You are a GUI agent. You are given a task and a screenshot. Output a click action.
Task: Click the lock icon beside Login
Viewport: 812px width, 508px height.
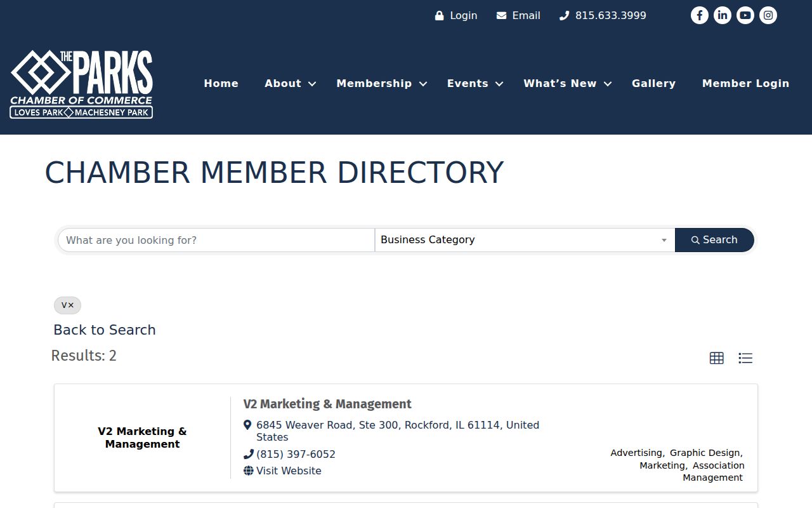coord(439,15)
